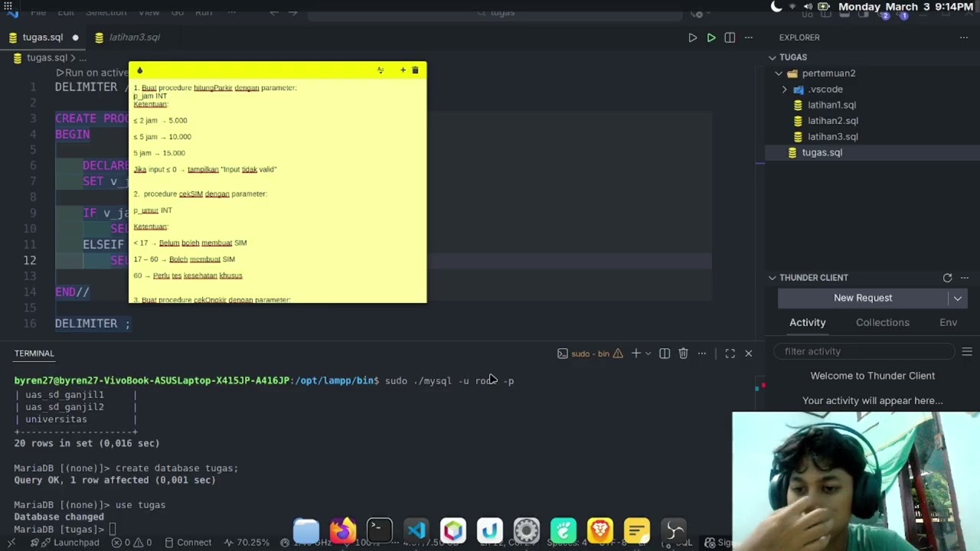Click the New Request button
The width and height of the screenshot is (980, 551).
tap(863, 298)
